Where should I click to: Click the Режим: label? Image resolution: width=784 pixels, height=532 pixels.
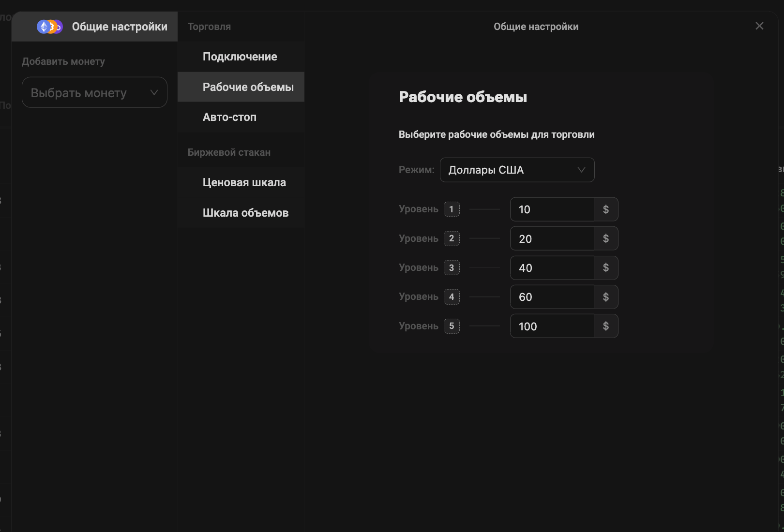(x=417, y=170)
